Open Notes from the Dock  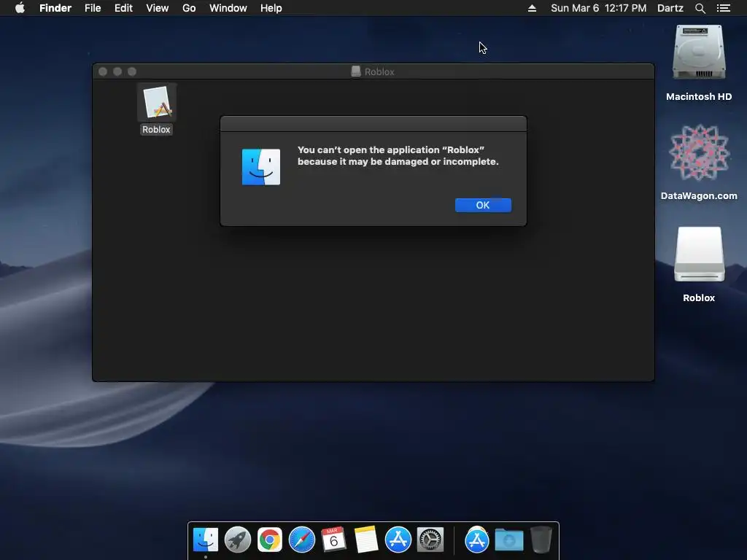[366, 540]
